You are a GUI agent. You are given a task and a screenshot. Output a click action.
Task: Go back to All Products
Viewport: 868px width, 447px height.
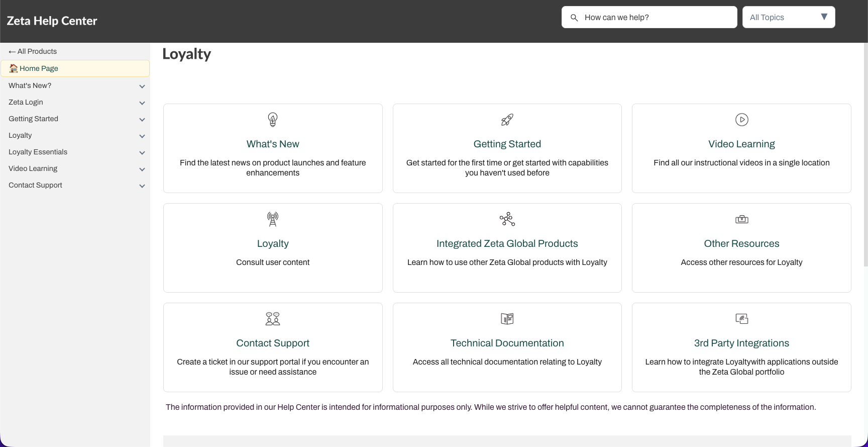33,51
